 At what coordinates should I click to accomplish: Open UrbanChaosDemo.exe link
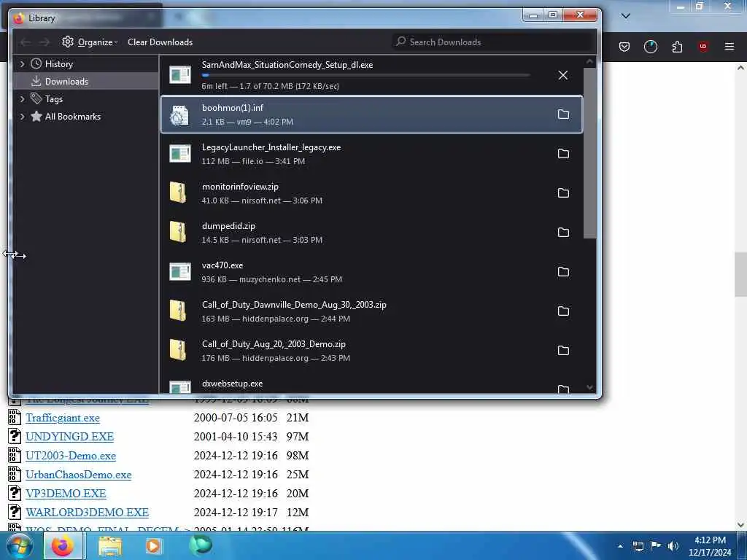[79, 475]
